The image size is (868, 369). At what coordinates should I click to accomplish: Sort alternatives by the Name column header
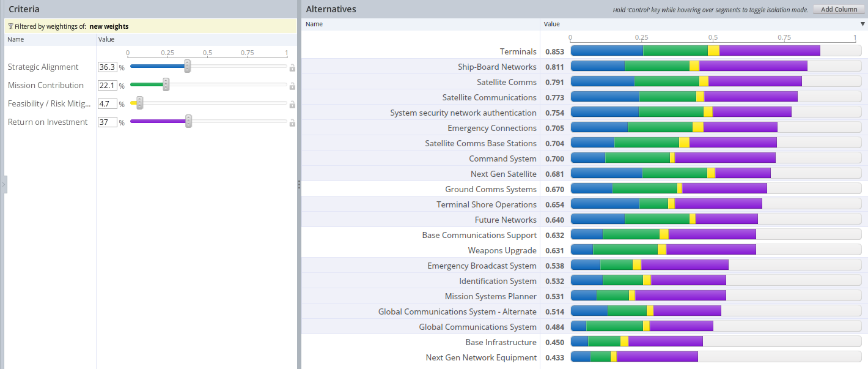(314, 24)
